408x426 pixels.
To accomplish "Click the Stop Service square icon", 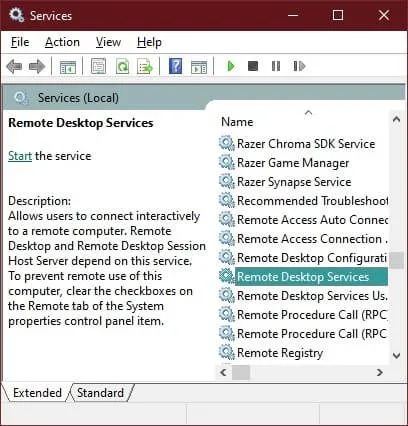I will (253, 66).
